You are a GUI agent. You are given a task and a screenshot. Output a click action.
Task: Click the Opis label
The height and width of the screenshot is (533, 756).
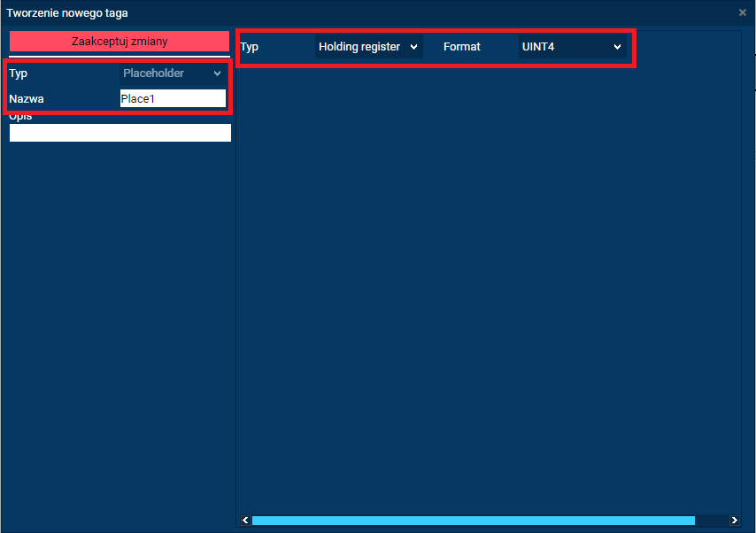coord(21,117)
